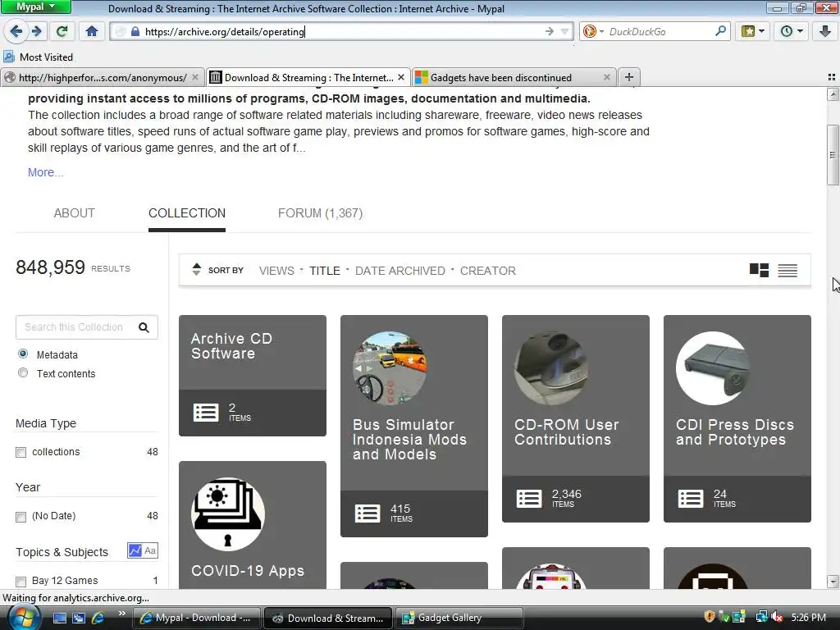Screen dimensions: 840x630
Task: Sort results by VIEWS
Action: [276, 271]
